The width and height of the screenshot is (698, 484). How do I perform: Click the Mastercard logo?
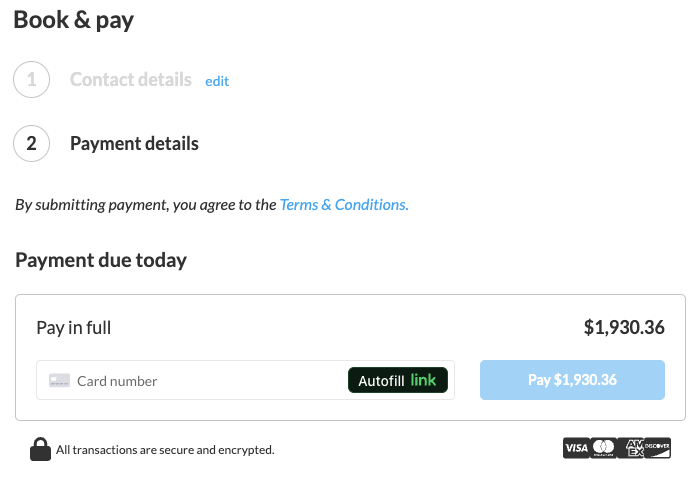(x=604, y=448)
